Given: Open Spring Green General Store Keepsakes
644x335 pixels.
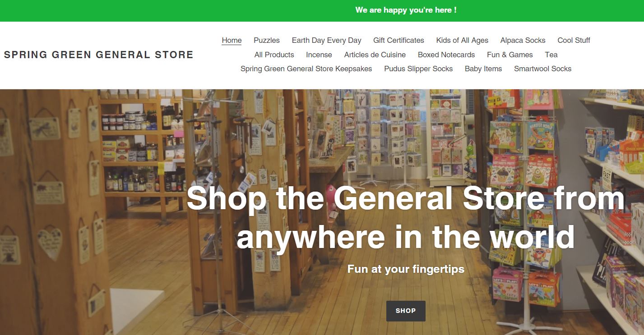Looking at the screenshot, I should pos(306,69).
